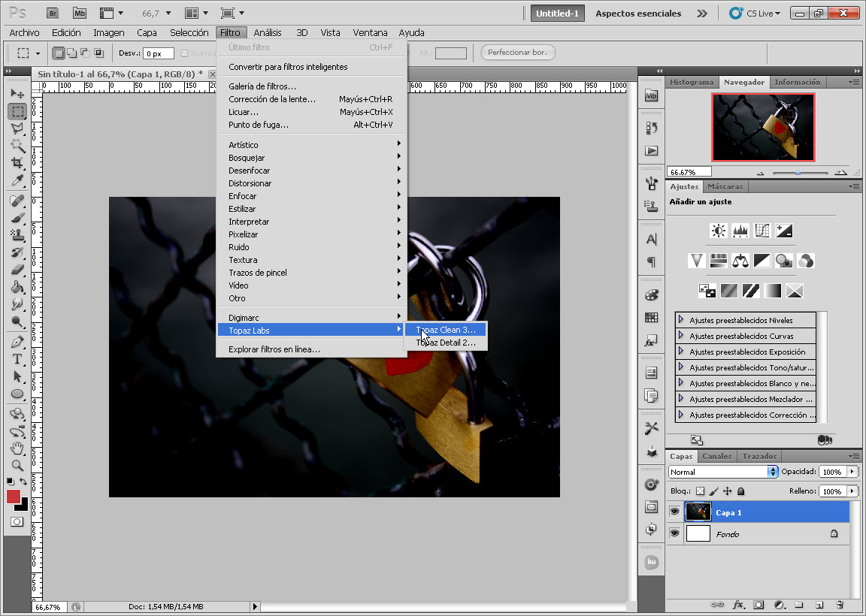Delete layer using the trash icon
Screen dimensions: 866x616
840,605
